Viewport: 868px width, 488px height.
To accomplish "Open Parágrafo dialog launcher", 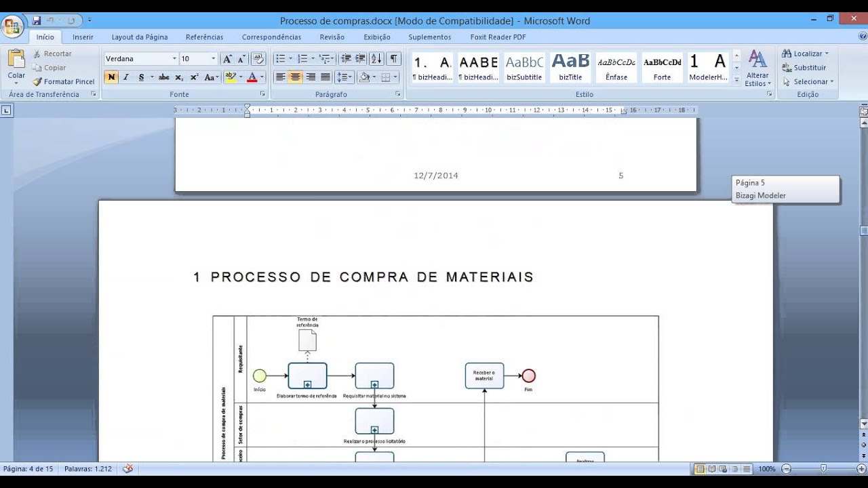I will [x=397, y=94].
